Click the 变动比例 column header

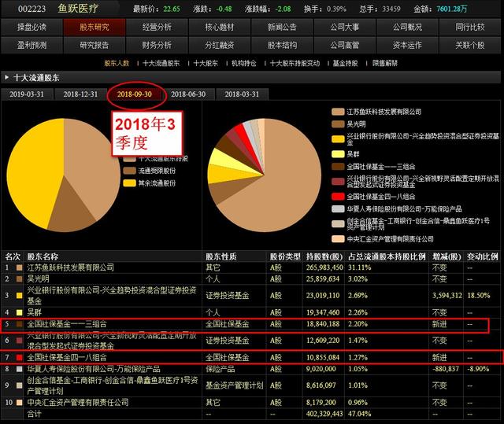pyautogui.click(x=483, y=256)
